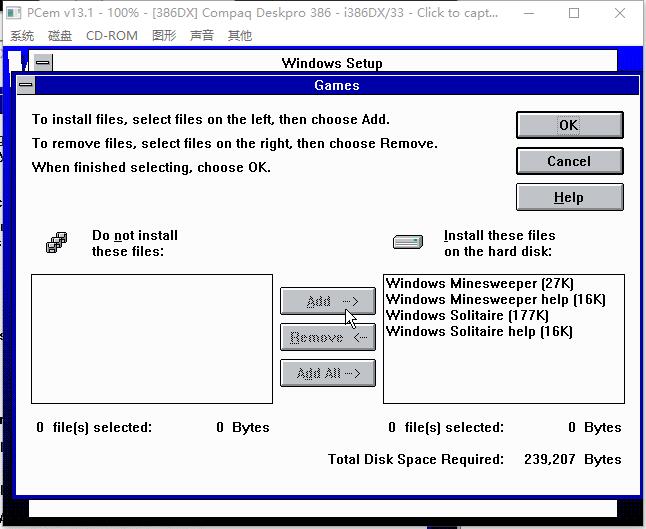Open the 图形 menu
The width and height of the screenshot is (646, 529).
pos(164,36)
